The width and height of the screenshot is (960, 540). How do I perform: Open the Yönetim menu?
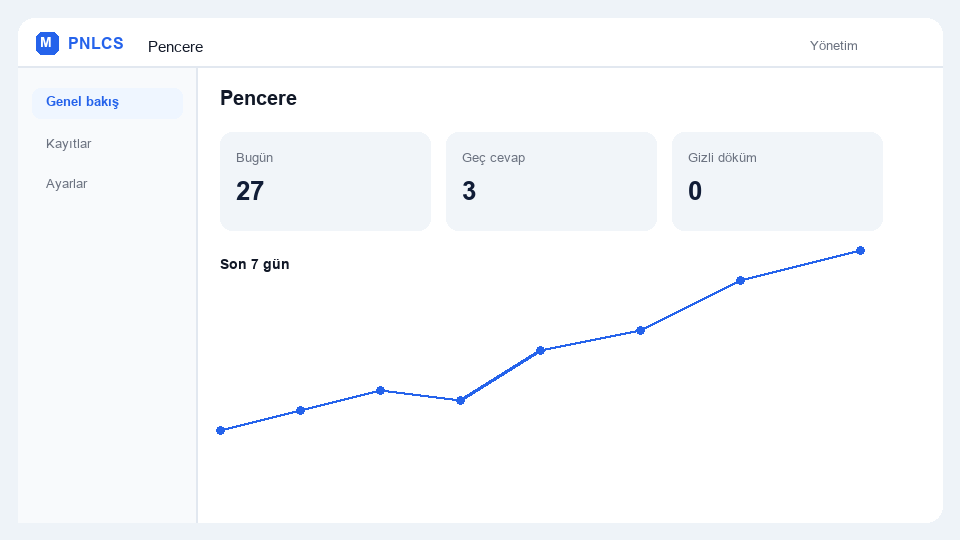[833, 46]
